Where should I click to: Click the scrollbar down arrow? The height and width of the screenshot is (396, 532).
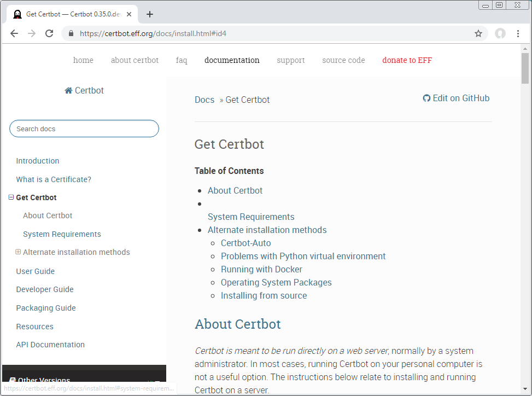525,389
